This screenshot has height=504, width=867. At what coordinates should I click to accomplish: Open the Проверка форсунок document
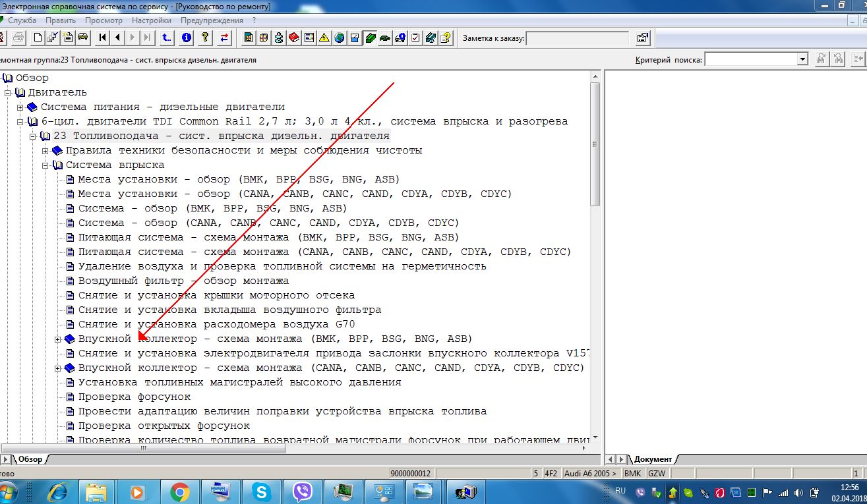click(134, 397)
